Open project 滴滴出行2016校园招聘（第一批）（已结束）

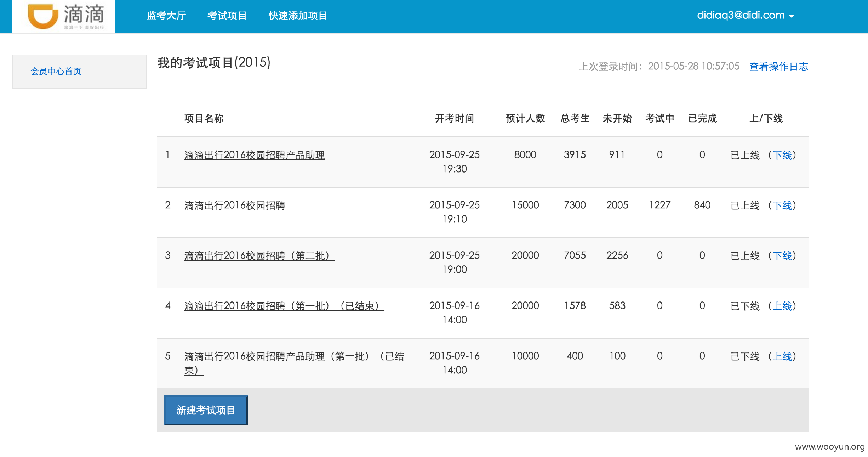pos(284,306)
